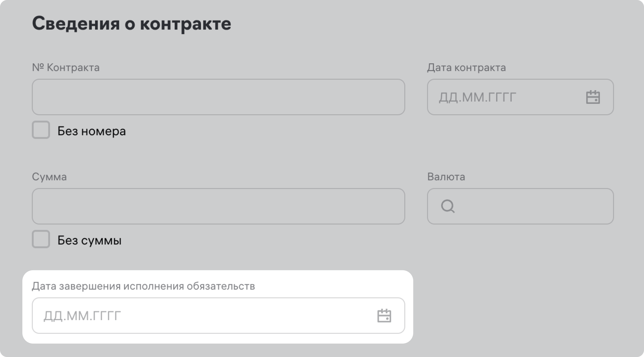Click the Без номера label text

click(91, 131)
